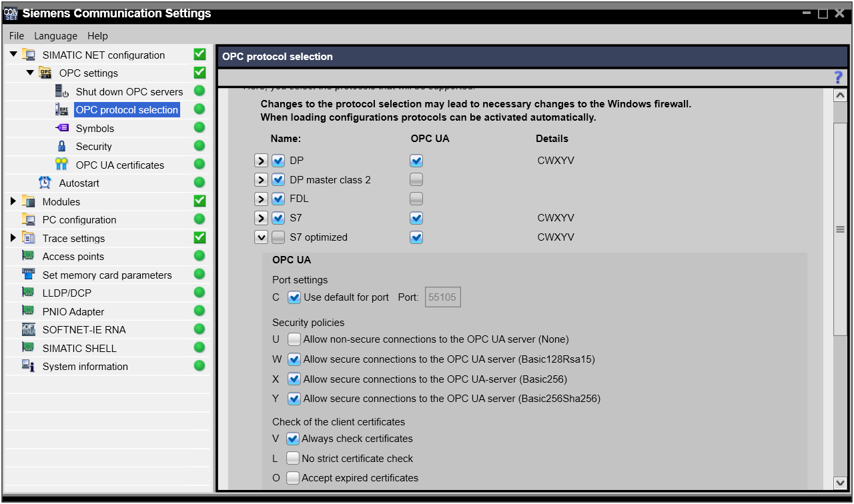Click the SOFTNET-IE RNA icon

coord(29,329)
